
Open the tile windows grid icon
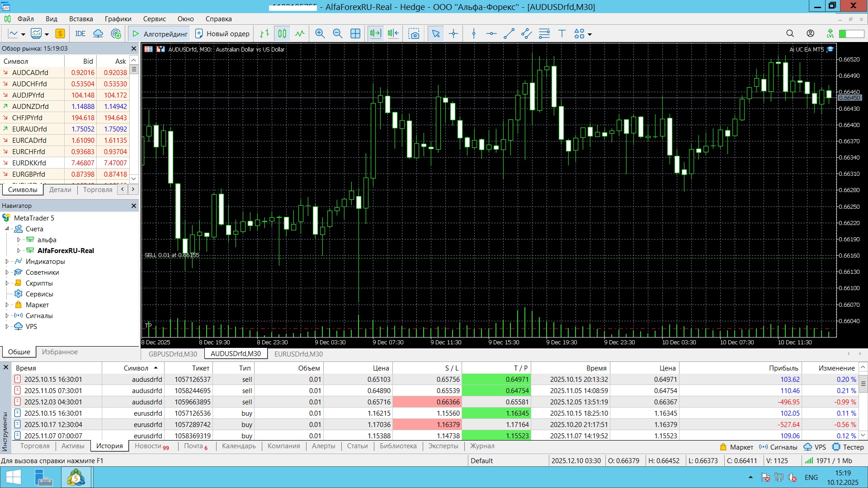(x=355, y=33)
